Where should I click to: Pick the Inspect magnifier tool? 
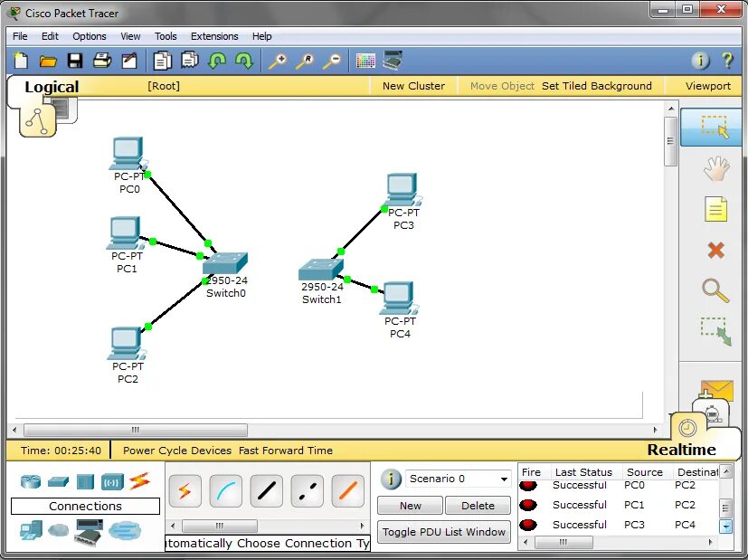coord(715,290)
